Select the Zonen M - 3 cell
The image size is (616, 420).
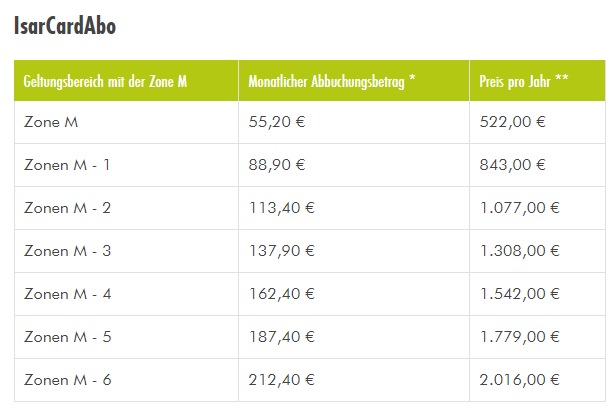tap(67, 251)
